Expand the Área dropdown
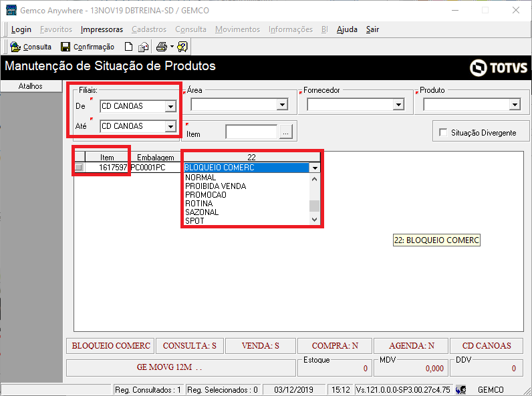This screenshot has width=532, height=396. tap(282, 105)
